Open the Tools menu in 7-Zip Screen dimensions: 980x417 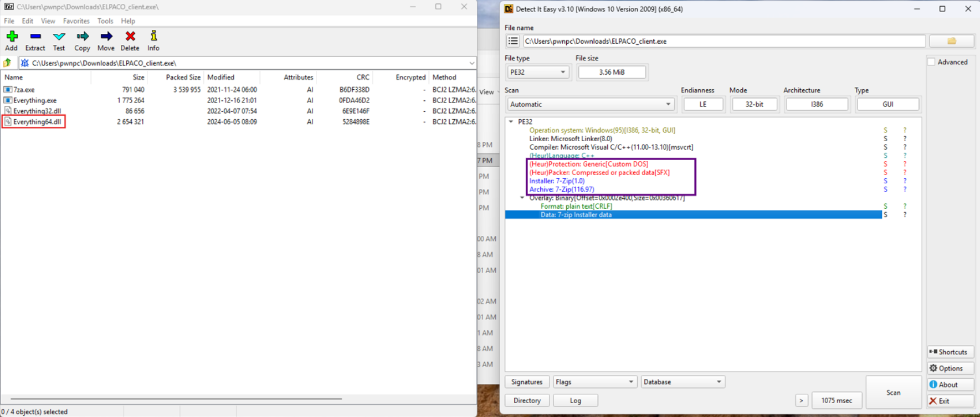click(105, 21)
